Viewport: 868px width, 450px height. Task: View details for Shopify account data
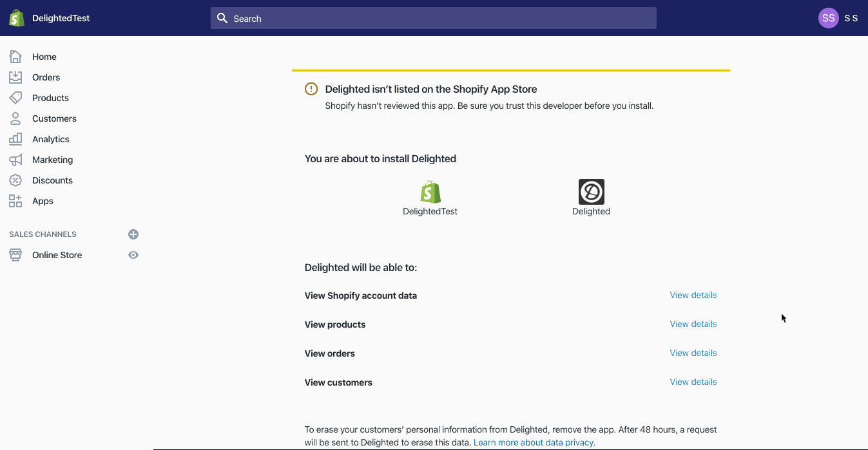point(693,295)
